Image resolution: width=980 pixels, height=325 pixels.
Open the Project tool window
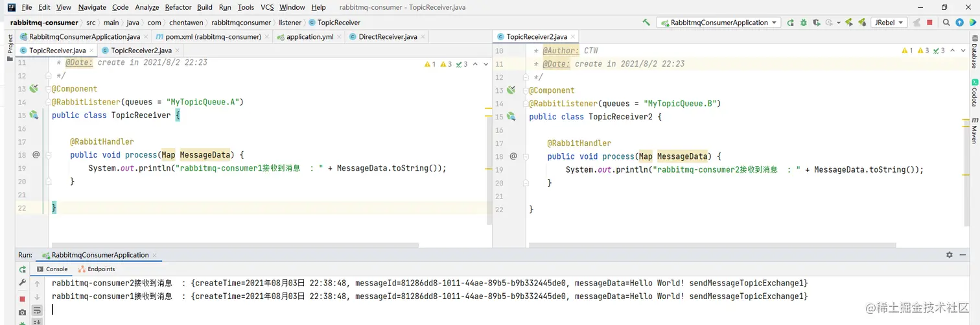[x=10, y=48]
